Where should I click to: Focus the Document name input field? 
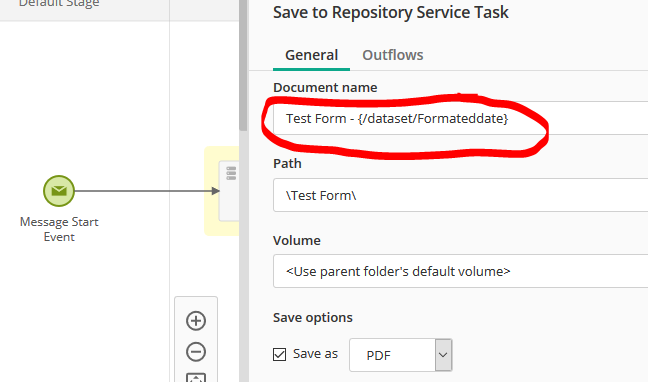tap(460, 118)
